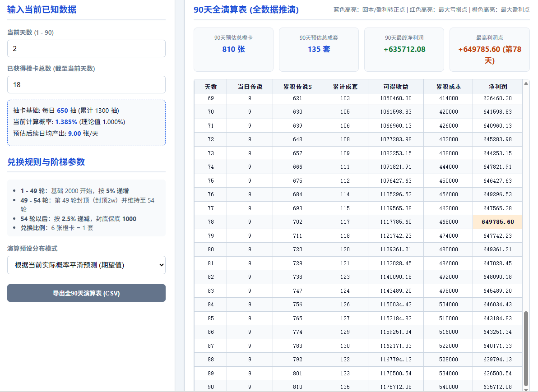Click cost cell 528000
The width and height of the screenshot is (538, 392).
tap(449, 360)
